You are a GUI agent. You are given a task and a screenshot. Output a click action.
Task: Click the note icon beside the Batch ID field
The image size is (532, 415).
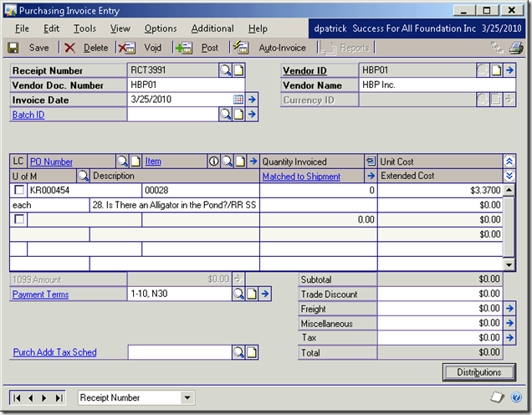coord(238,115)
